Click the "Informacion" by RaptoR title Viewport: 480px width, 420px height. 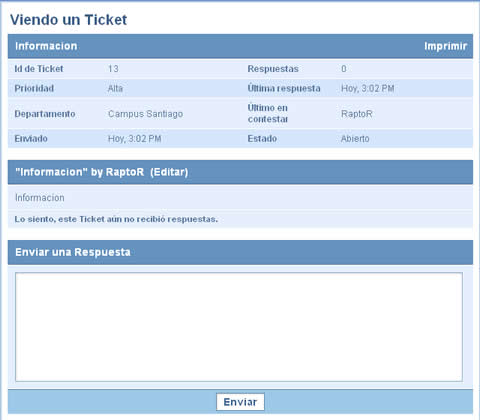pyautogui.click(x=80, y=172)
